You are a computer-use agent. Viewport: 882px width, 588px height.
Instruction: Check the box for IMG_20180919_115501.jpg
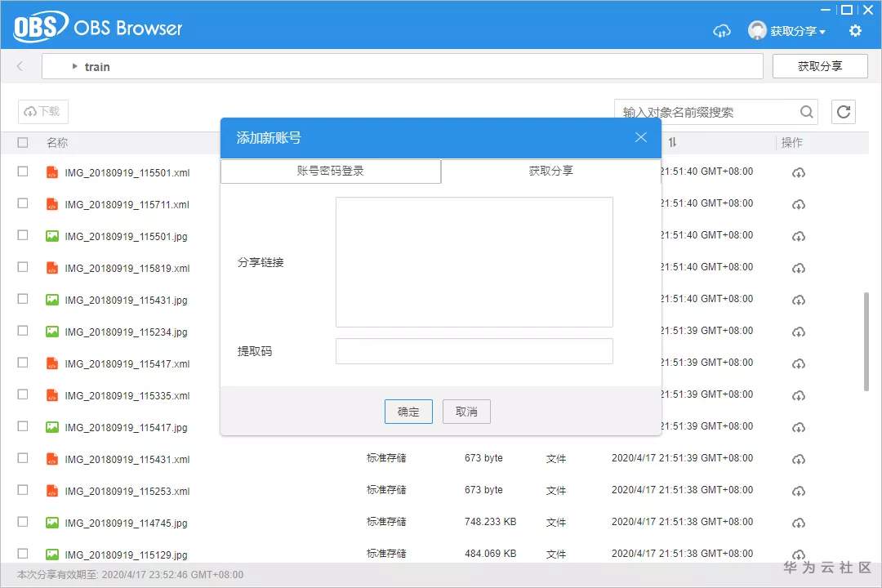pyautogui.click(x=23, y=234)
